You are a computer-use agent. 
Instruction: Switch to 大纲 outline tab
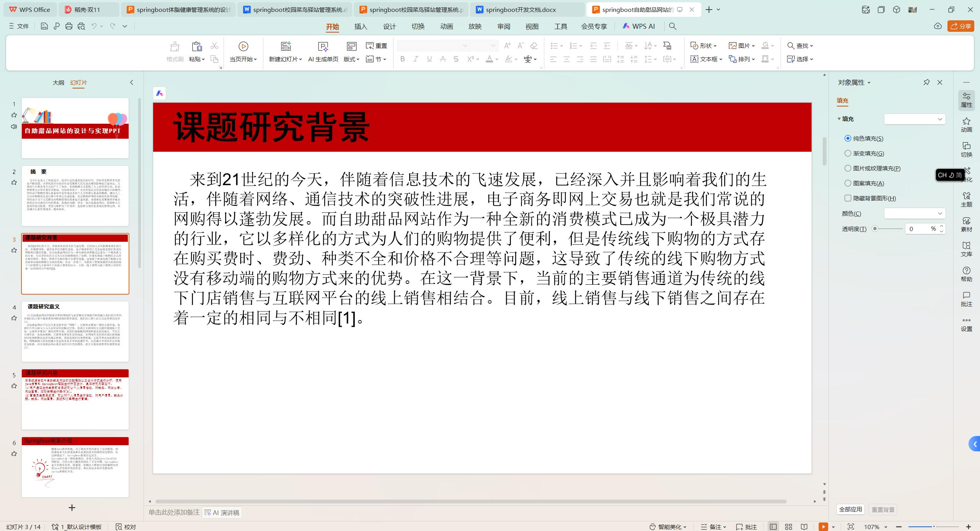click(x=58, y=82)
